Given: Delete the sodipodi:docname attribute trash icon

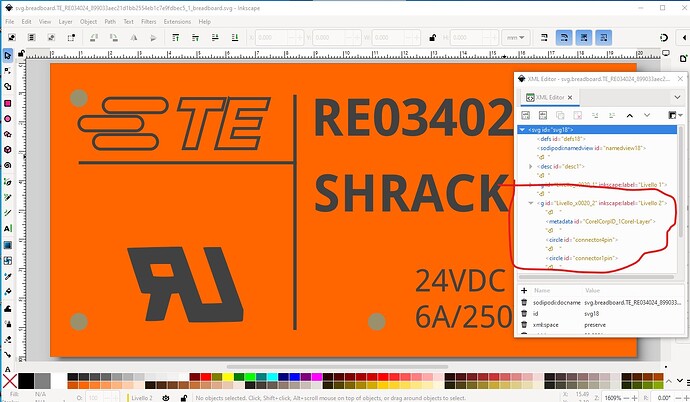Looking at the screenshot, I should pyautogui.click(x=524, y=302).
